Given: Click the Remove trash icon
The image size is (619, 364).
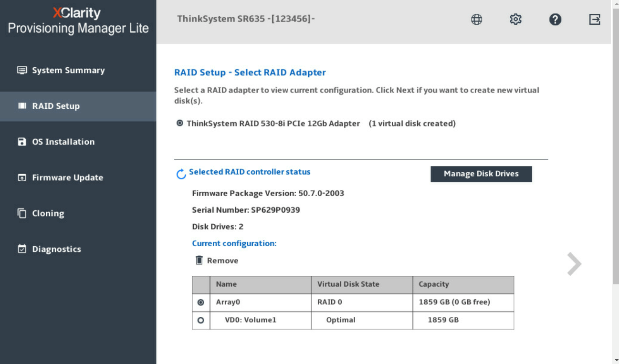Looking at the screenshot, I should pos(199,260).
